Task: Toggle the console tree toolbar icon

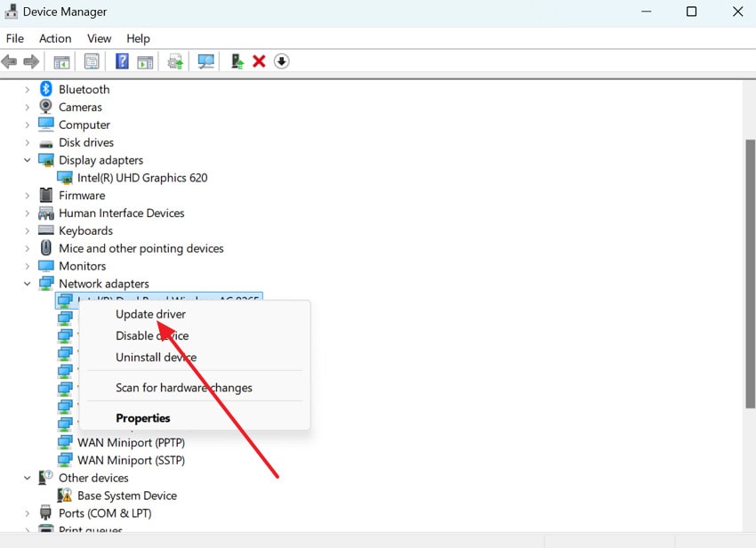Action: point(60,60)
